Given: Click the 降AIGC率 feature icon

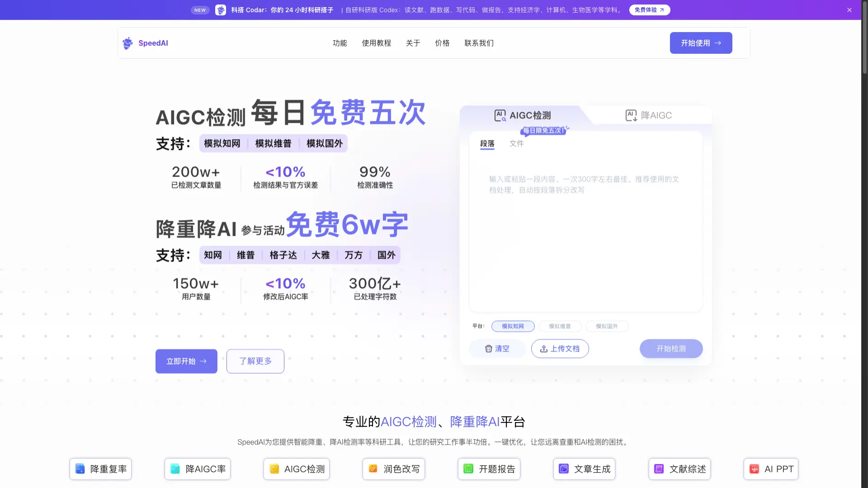Looking at the screenshot, I should 175,469.
